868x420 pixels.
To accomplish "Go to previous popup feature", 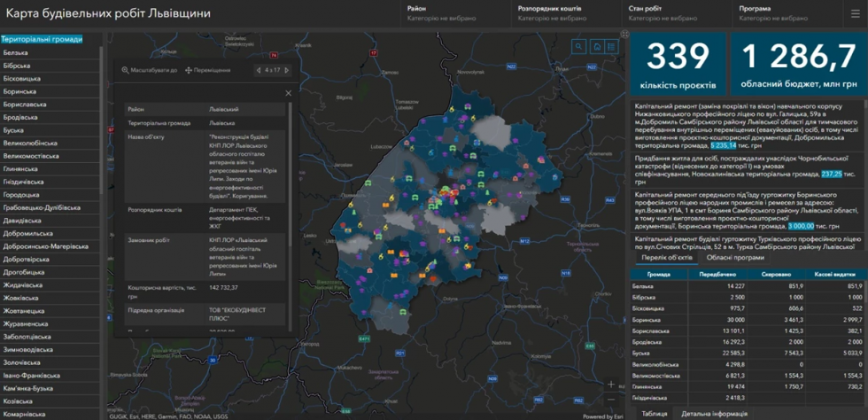I will click(x=259, y=70).
